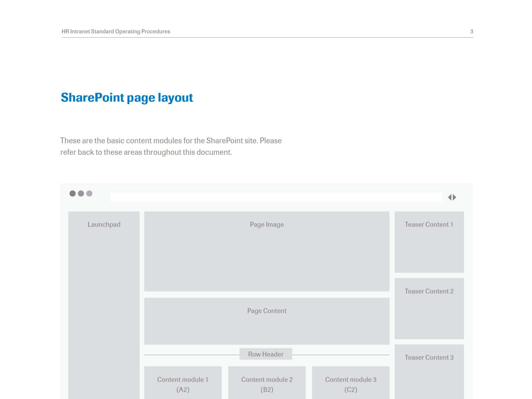The image size is (532, 399).
Task: Select the Page Image module
Action: point(267,251)
